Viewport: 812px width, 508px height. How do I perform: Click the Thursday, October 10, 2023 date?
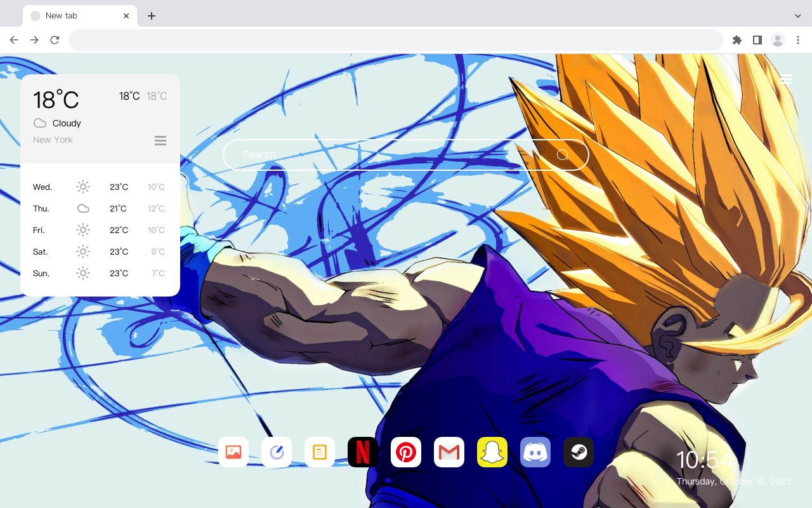pyautogui.click(x=734, y=481)
